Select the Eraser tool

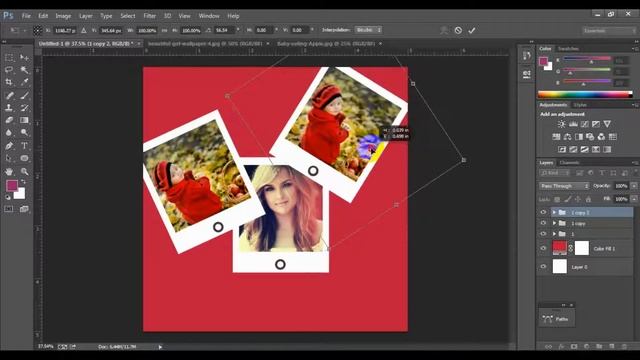point(9,120)
